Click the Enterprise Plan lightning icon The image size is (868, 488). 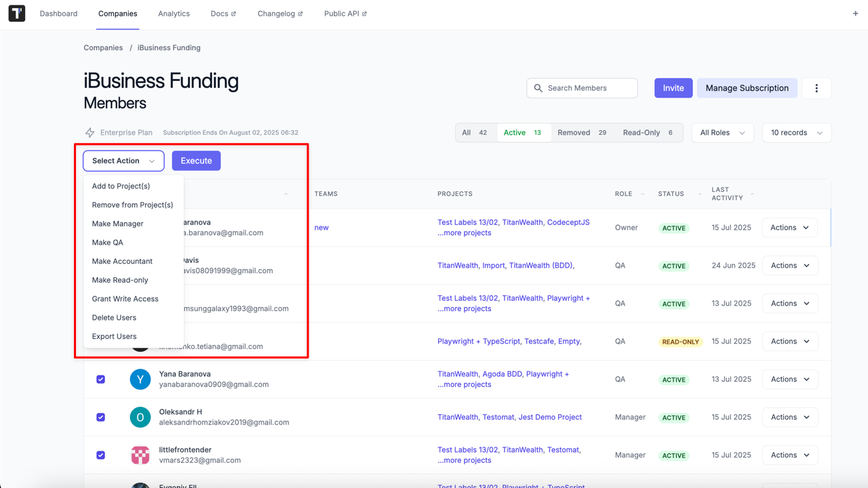[90, 133]
